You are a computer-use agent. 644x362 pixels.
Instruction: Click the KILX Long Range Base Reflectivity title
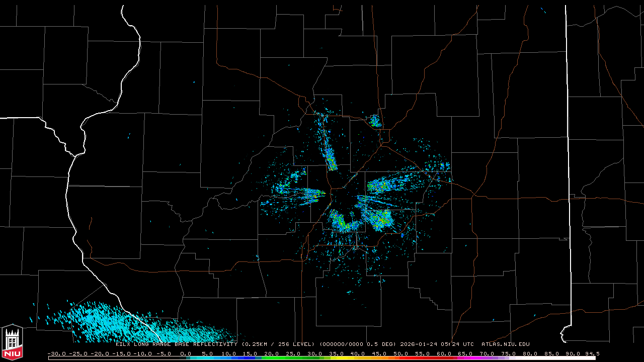pyautogui.click(x=177, y=344)
